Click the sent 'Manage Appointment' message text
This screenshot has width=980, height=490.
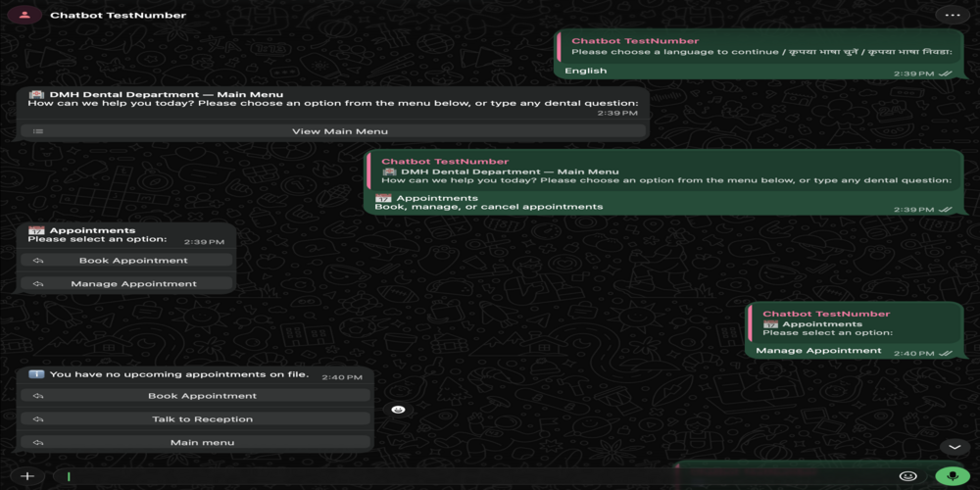coord(818,351)
